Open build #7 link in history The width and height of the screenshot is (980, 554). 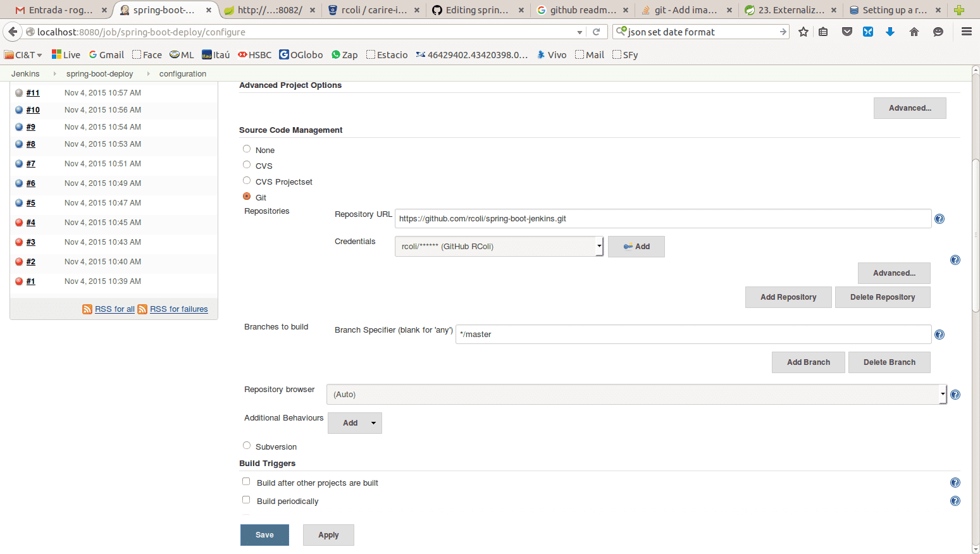tap(31, 164)
